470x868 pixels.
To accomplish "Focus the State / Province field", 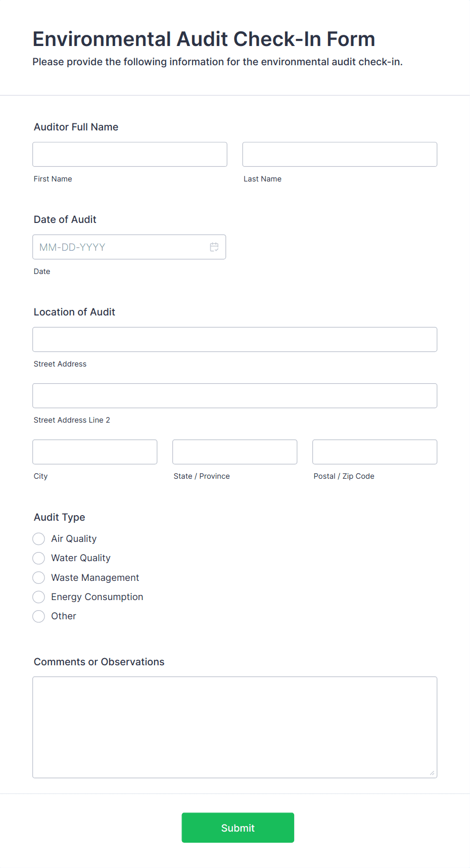I will (x=235, y=452).
